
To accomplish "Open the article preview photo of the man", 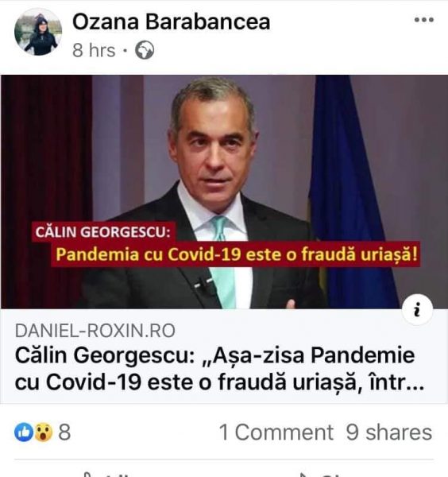I will click(x=224, y=192).
